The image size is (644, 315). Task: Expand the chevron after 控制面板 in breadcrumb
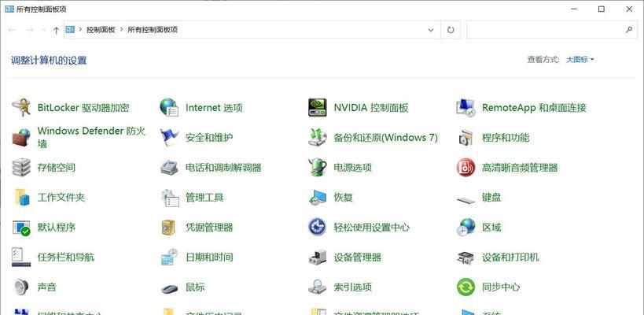coord(122,30)
